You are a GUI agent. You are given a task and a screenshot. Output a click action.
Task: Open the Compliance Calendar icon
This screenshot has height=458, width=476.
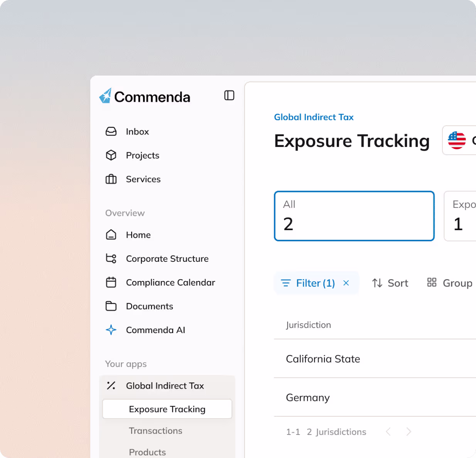[111, 283]
